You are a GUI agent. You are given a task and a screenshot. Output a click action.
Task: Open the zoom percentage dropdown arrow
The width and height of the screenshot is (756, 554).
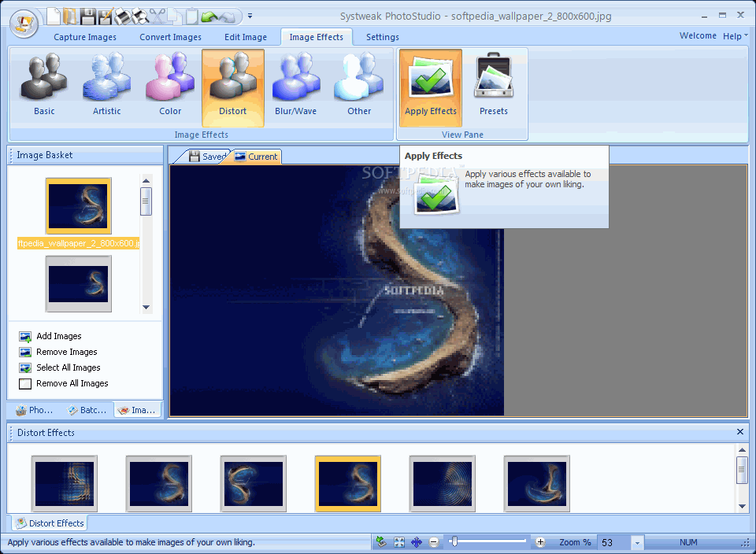(637, 543)
